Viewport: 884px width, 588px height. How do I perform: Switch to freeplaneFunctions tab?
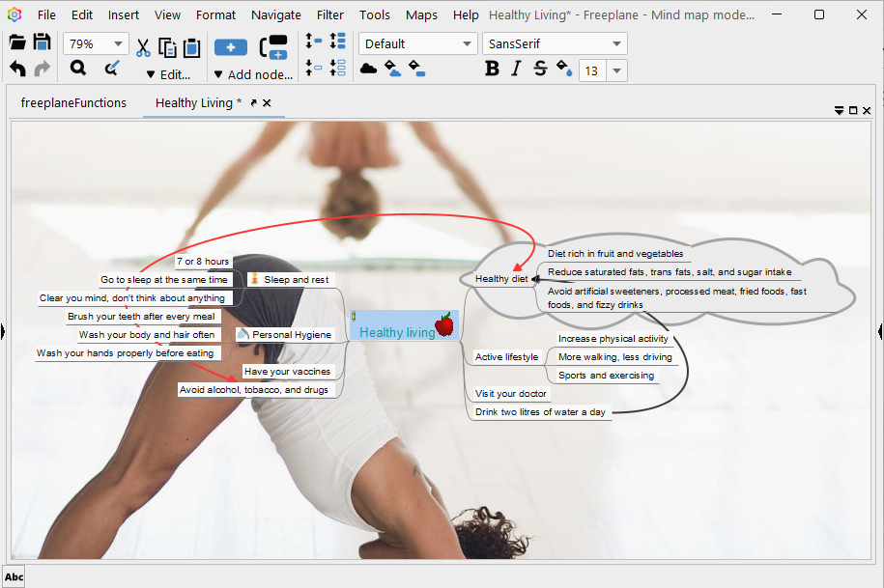pos(73,102)
